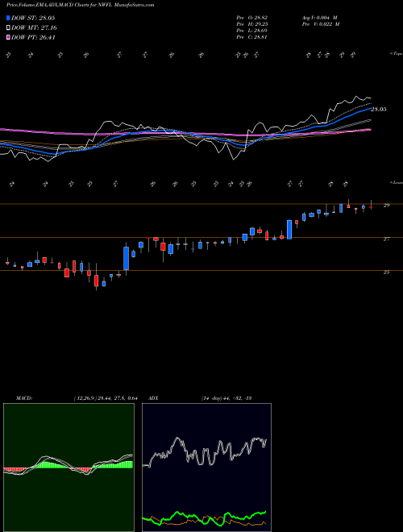Click the ADX panel heading
Screen dimensions: 403x532
[154, 398]
